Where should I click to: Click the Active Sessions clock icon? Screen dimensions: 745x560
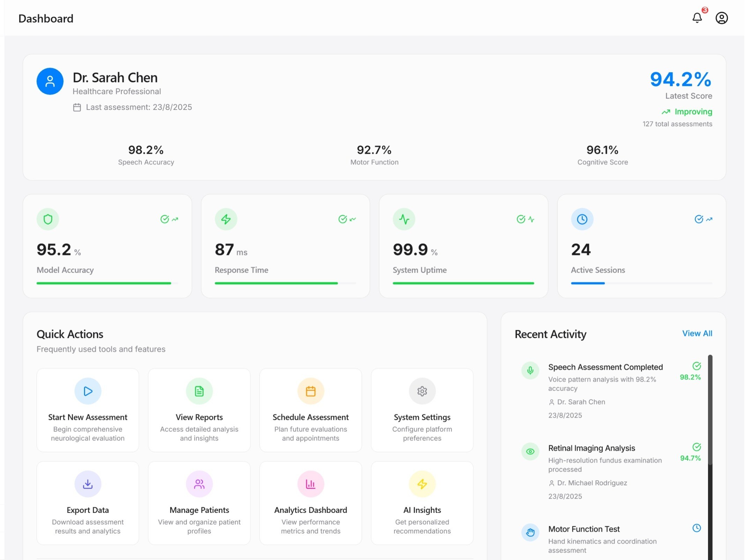click(x=582, y=219)
